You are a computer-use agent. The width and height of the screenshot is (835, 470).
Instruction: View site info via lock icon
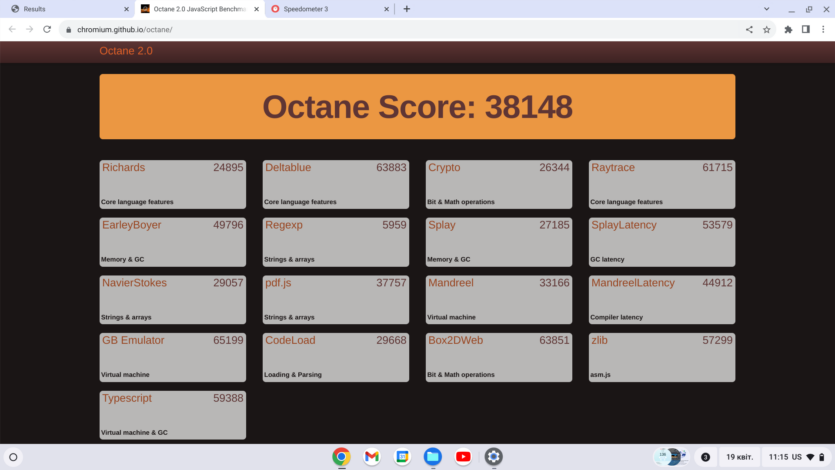pyautogui.click(x=69, y=30)
